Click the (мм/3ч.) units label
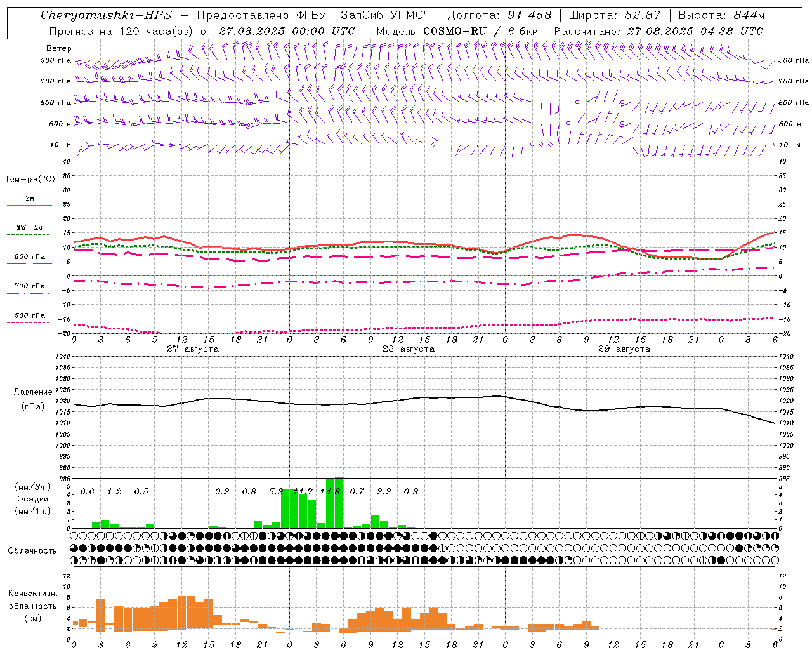The image size is (812, 650). tap(33, 487)
